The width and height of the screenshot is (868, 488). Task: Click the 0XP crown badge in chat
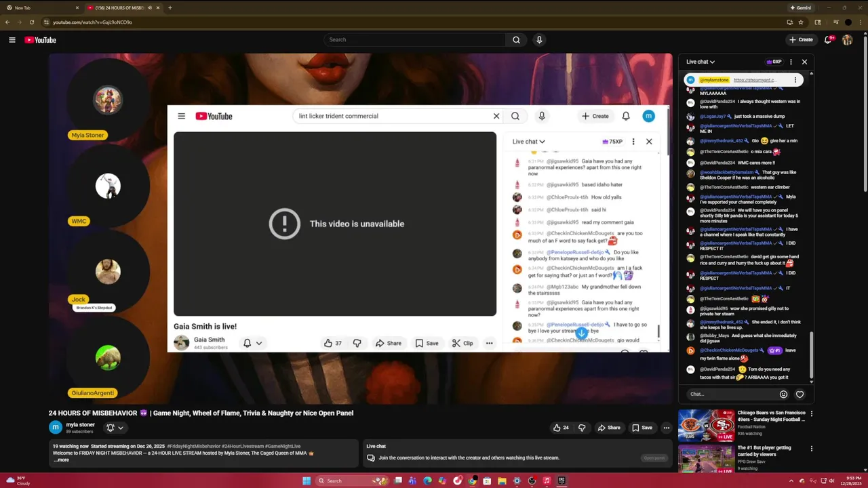[x=774, y=62]
